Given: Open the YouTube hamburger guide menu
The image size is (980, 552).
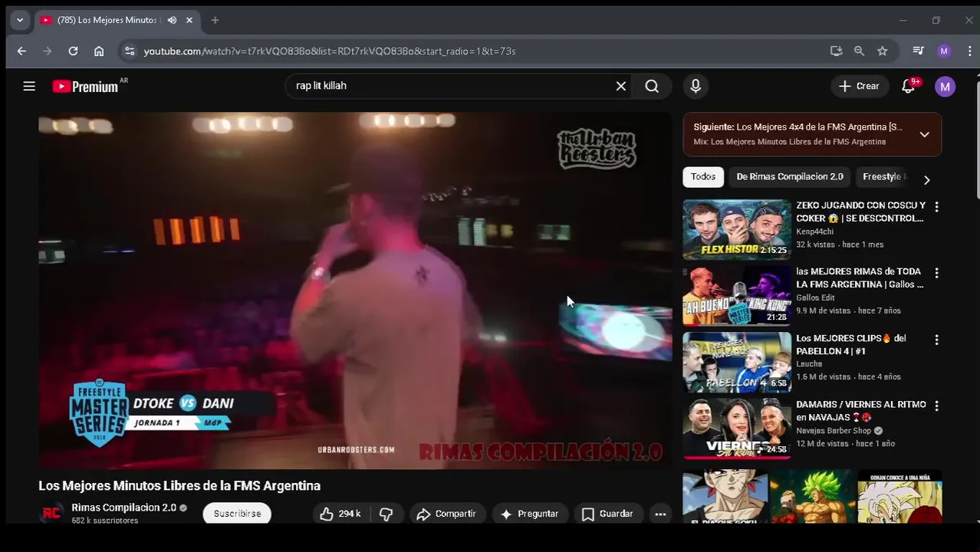Looking at the screenshot, I should (29, 87).
